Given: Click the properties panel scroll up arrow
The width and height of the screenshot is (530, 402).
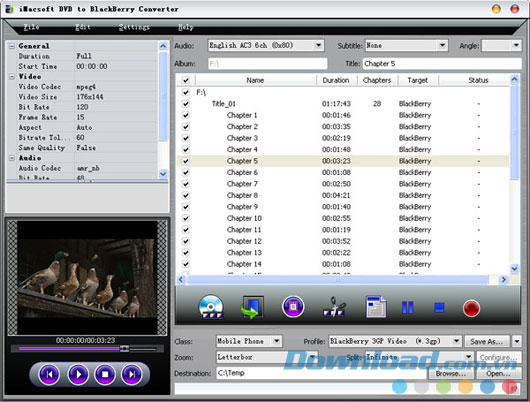Looking at the screenshot, I should 163,46.
